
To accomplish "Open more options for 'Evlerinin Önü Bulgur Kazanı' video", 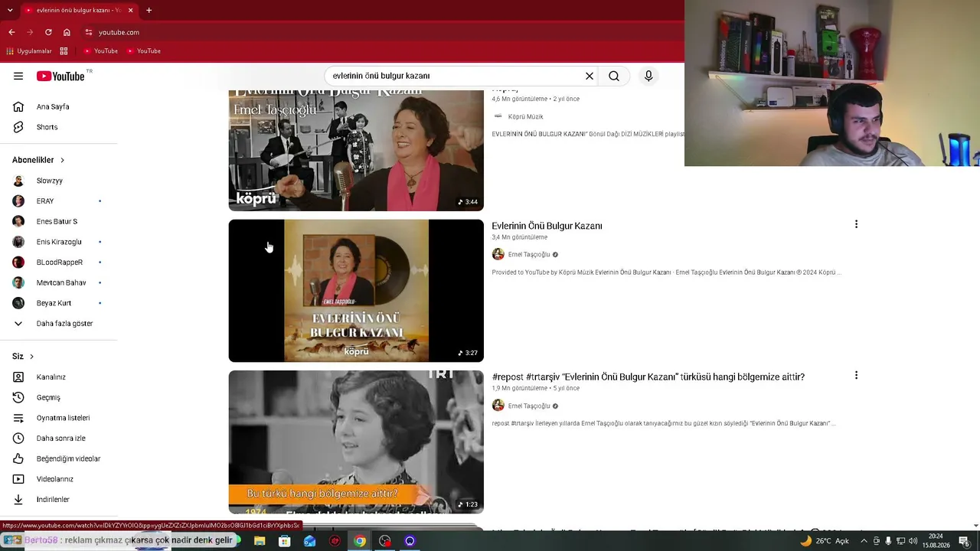I will [856, 224].
